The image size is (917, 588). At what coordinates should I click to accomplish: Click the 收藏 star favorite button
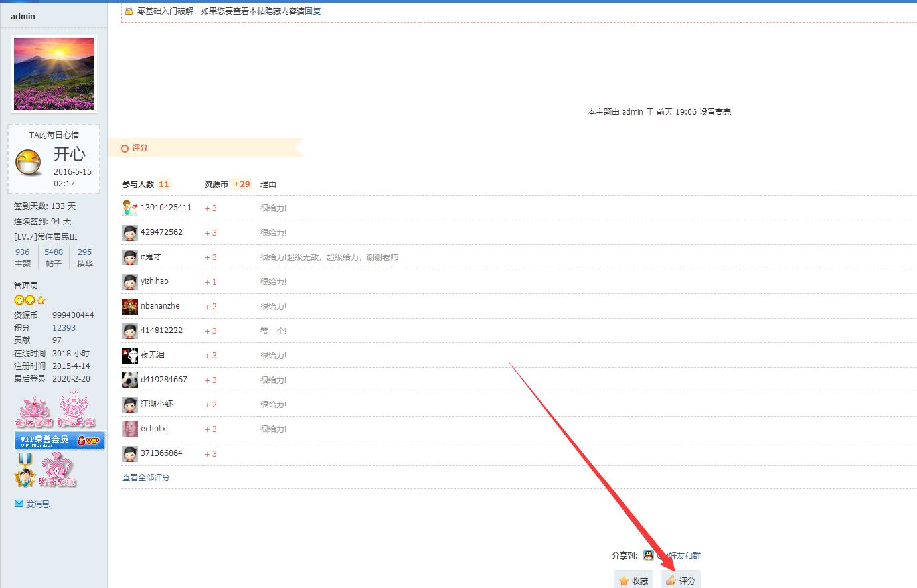point(633,581)
